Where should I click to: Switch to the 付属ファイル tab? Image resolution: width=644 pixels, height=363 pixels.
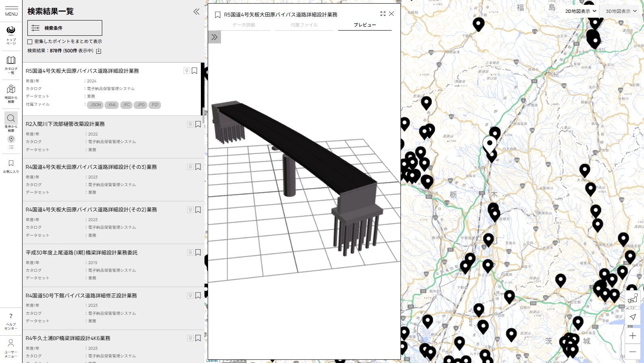point(304,25)
